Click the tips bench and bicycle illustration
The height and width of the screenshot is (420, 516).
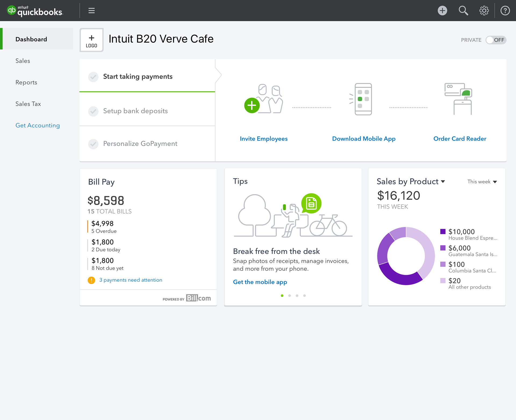(x=293, y=215)
